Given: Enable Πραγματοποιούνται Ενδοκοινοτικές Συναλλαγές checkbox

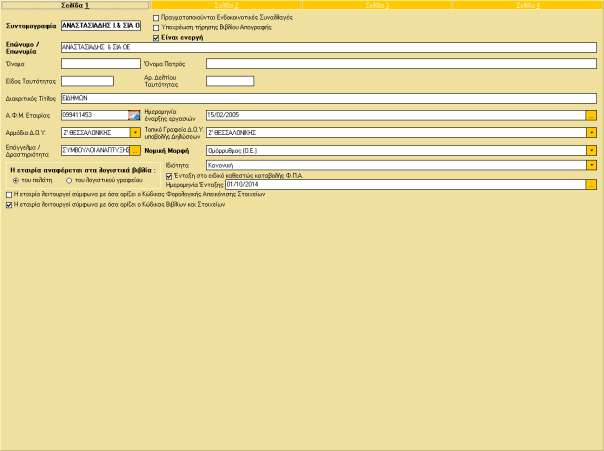Looking at the screenshot, I should coord(156,18).
